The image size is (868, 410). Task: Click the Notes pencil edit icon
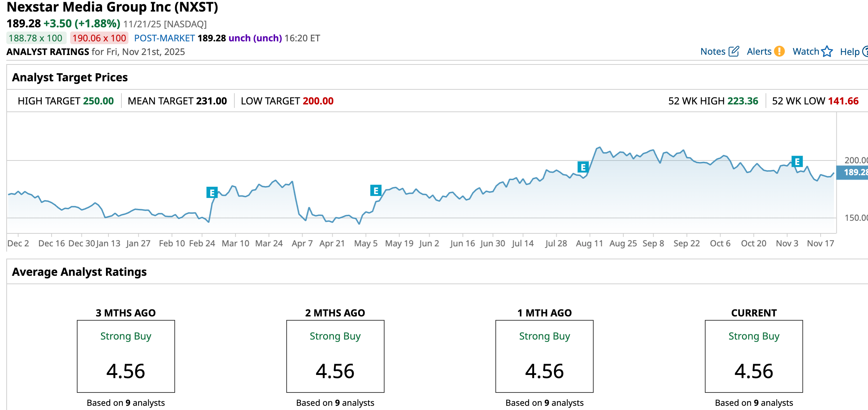(x=734, y=52)
